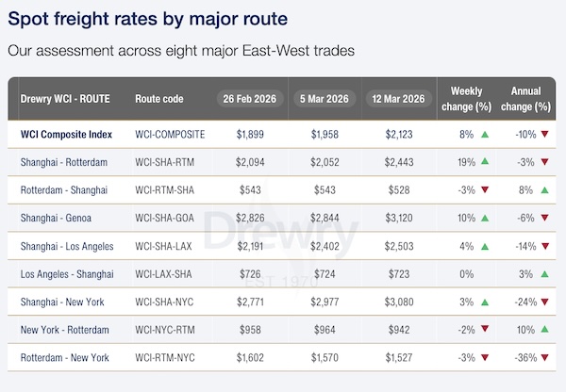Click the Drewry WCI - ROUTE column header
Image resolution: width=566 pixels, height=392 pixels.
pos(63,99)
